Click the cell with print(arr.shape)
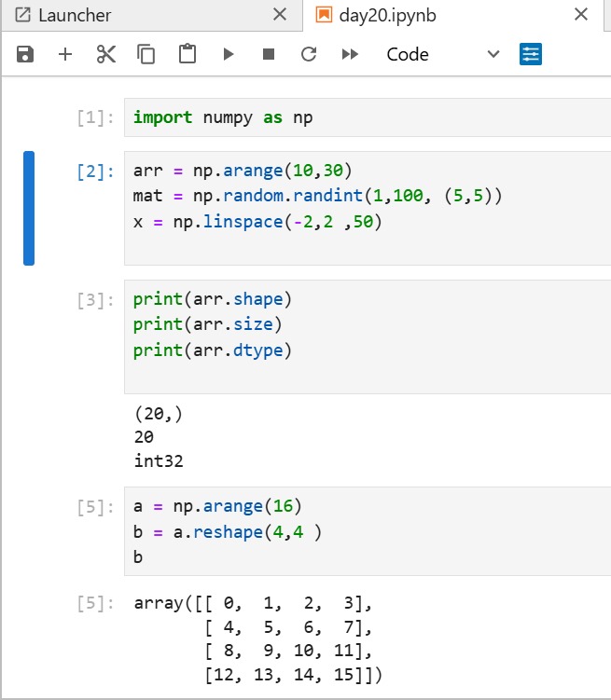611x700 pixels. point(368,336)
